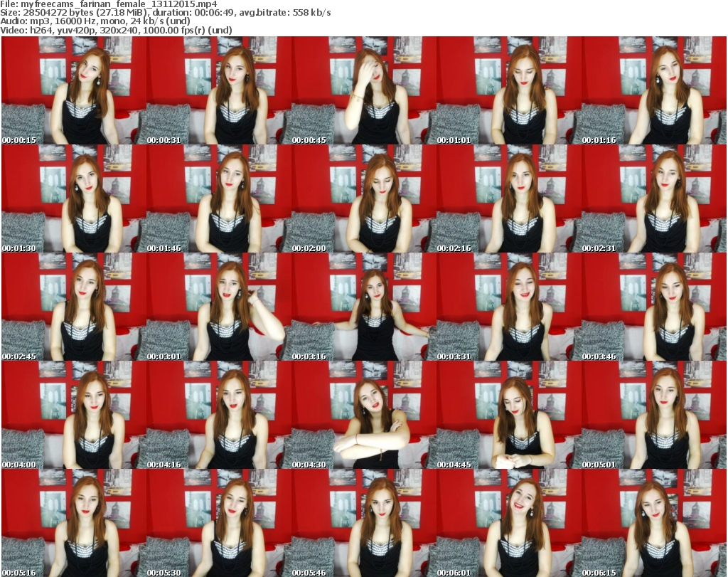
Task: Open the frame marked 00:02:00
Action: click(x=363, y=198)
